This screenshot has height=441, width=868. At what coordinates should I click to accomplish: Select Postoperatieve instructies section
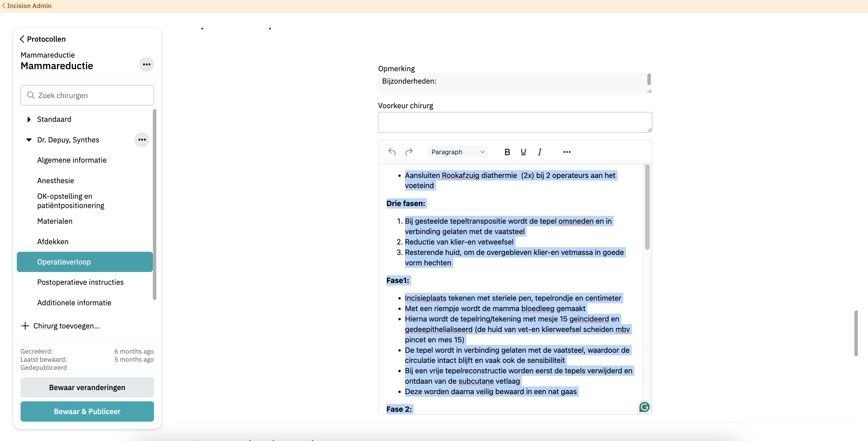pyautogui.click(x=80, y=282)
